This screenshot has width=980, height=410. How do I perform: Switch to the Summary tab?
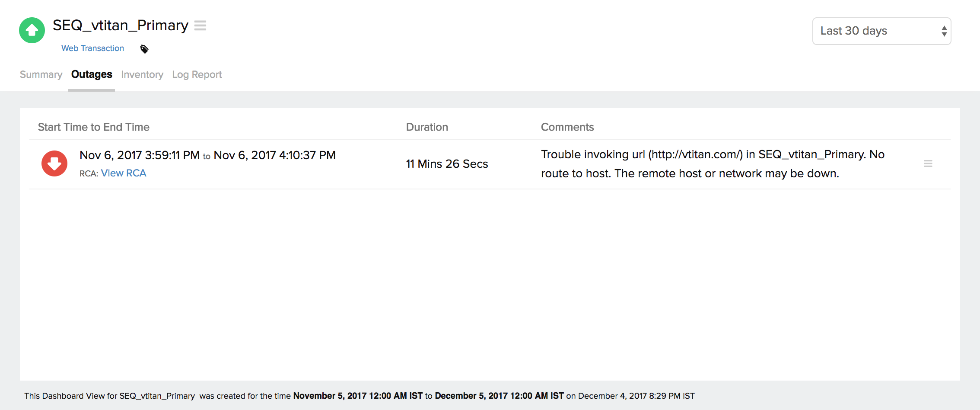41,75
